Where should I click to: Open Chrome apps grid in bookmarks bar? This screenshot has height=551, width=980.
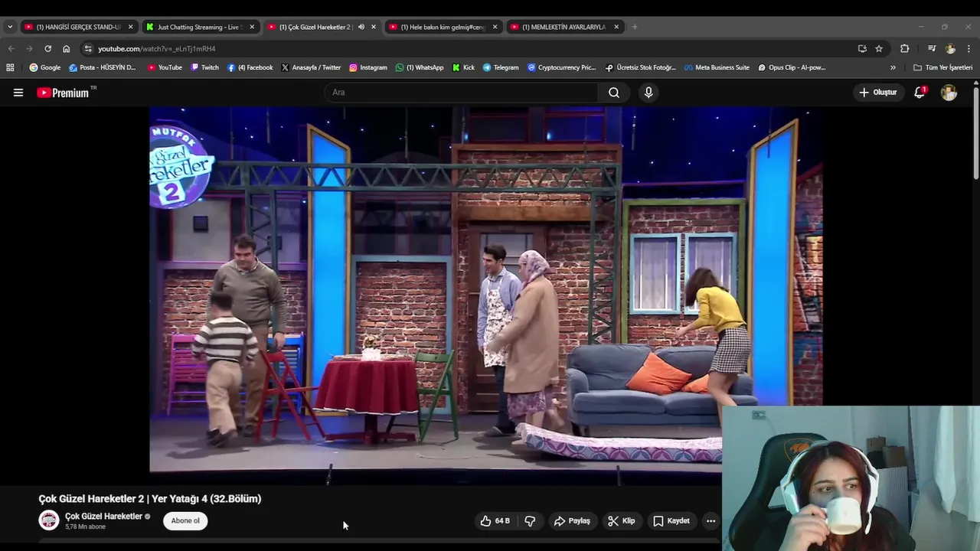pyautogui.click(x=10, y=67)
